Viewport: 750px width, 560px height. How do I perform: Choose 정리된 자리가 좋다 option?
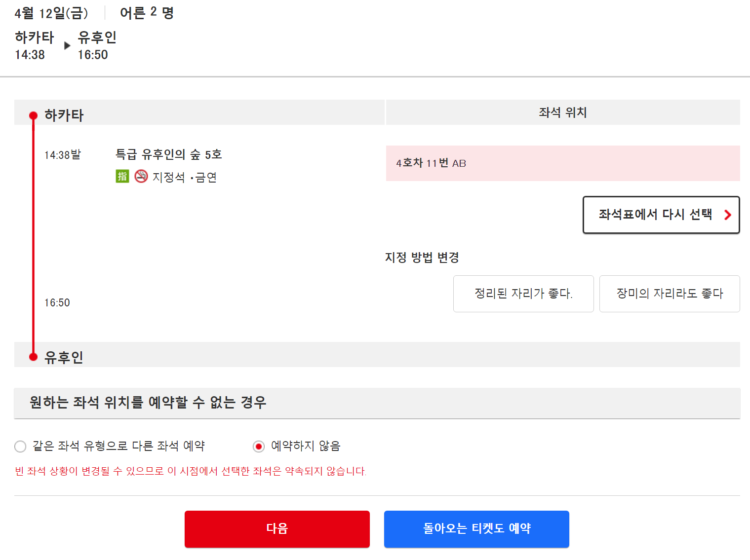pyautogui.click(x=523, y=294)
